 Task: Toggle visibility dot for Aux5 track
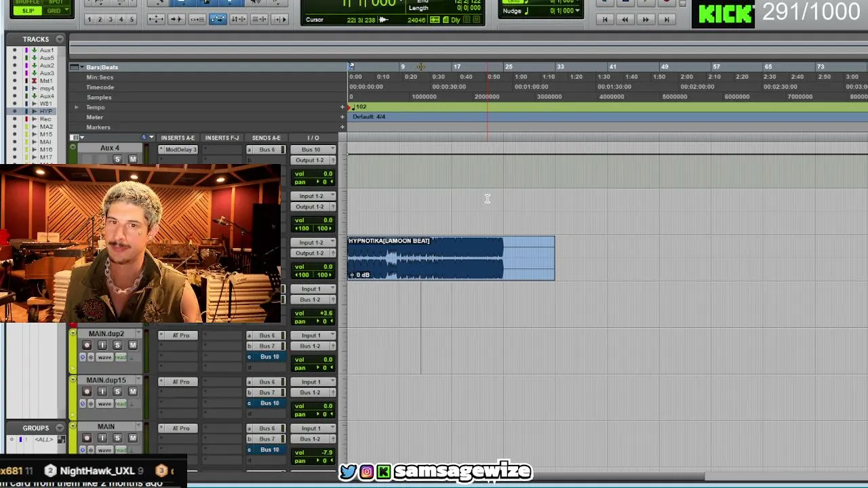pyautogui.click(x=15, y=58)
